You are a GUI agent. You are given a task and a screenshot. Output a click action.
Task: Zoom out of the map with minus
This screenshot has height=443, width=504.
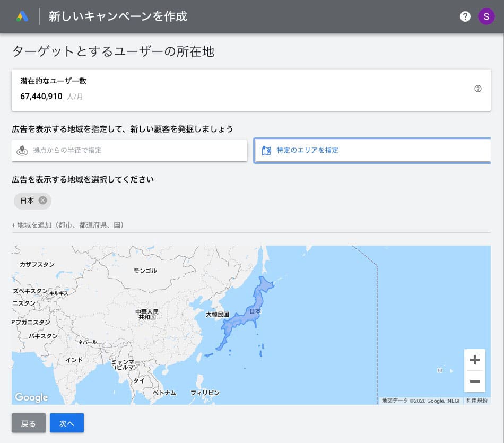(x=474, y=381)
